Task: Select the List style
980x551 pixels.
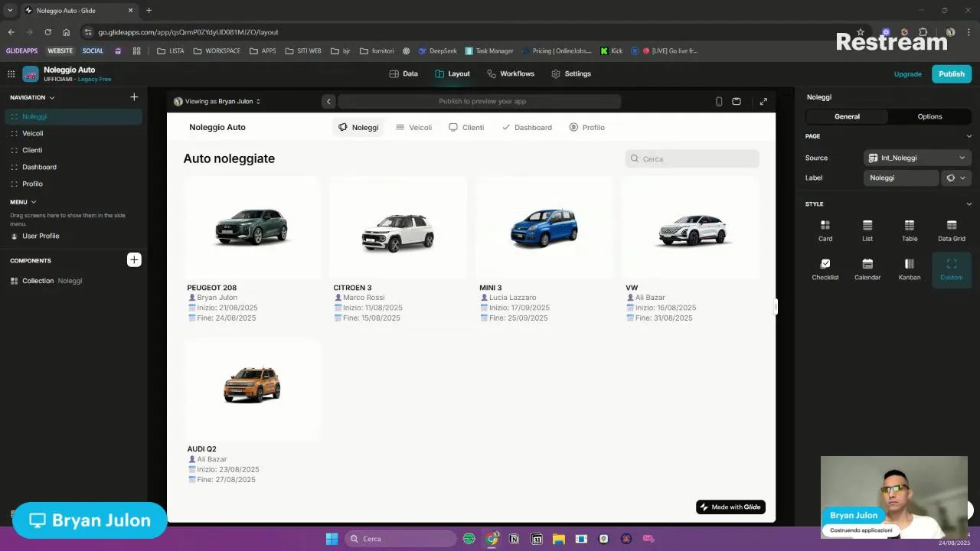Action: [x=867, y=230]
